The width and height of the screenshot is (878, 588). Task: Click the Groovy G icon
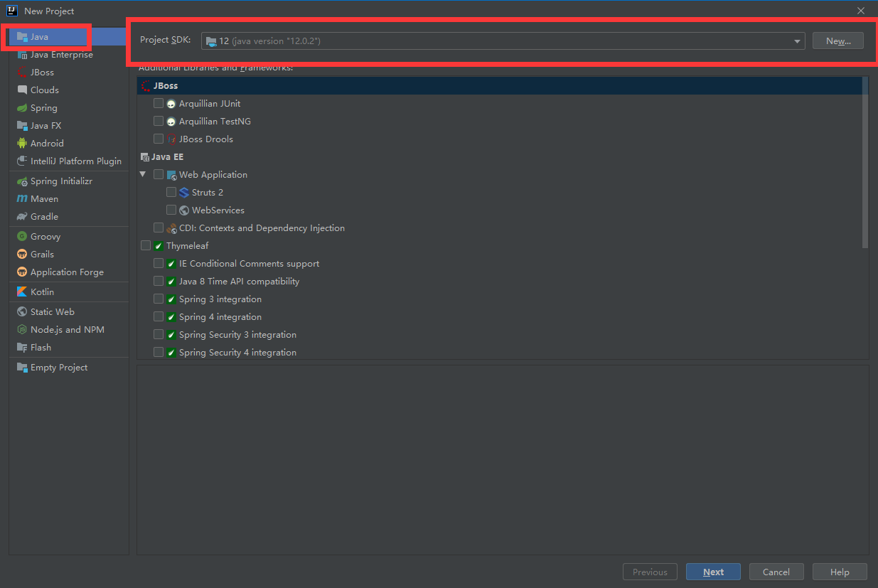[x=22, y=237]
